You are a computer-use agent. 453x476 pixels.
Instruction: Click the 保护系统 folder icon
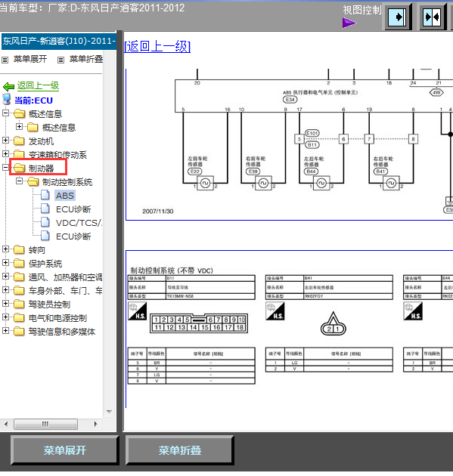pyautogui.click(x=19, y=263)
